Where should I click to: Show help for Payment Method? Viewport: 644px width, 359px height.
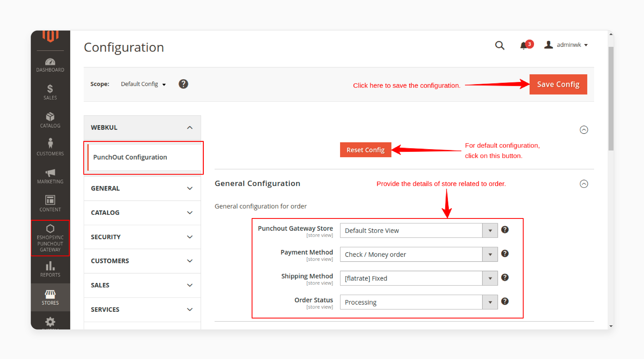click(x=505, y=253)
